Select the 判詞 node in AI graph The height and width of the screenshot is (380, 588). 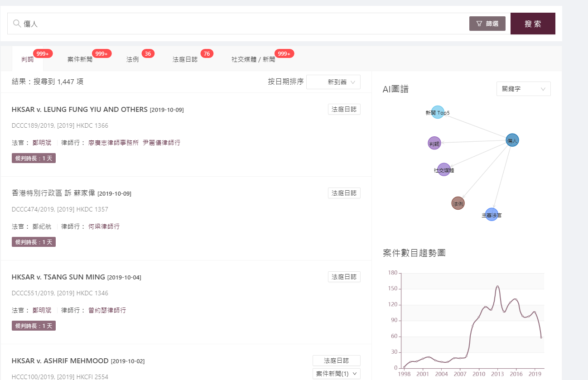434,143
